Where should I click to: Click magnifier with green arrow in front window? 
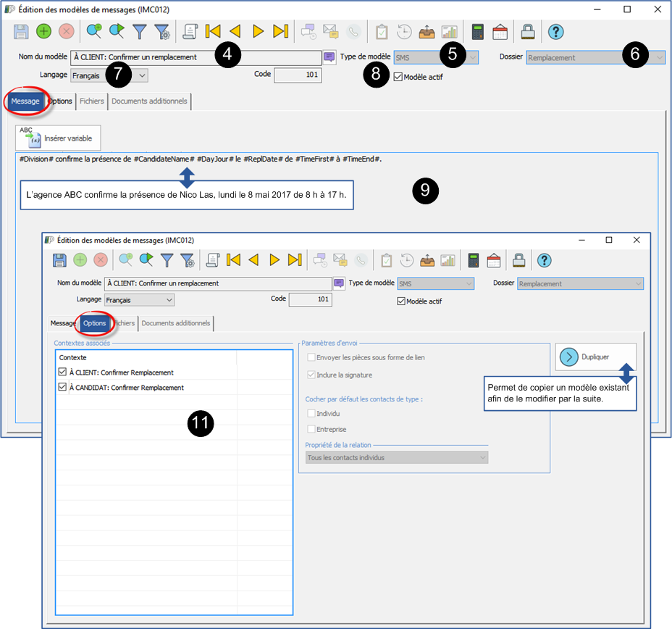click(x=146, y=260)
